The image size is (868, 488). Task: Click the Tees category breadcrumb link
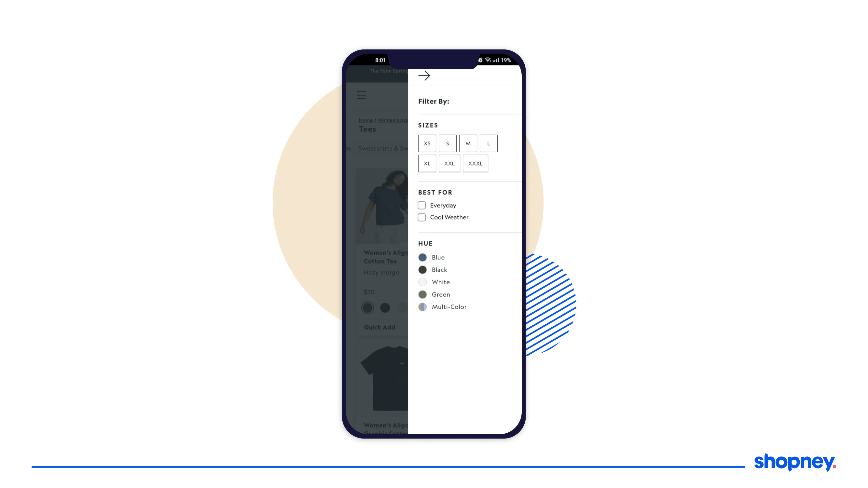point(367,129)
